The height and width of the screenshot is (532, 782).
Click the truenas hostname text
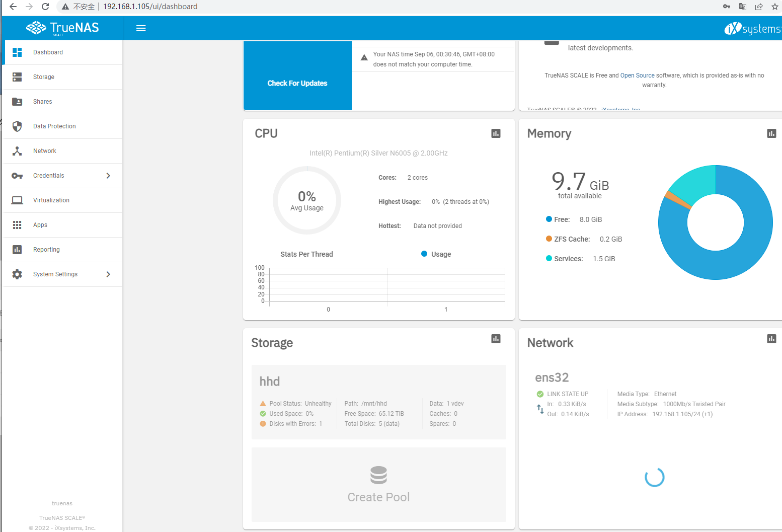(x=62, y=503)
